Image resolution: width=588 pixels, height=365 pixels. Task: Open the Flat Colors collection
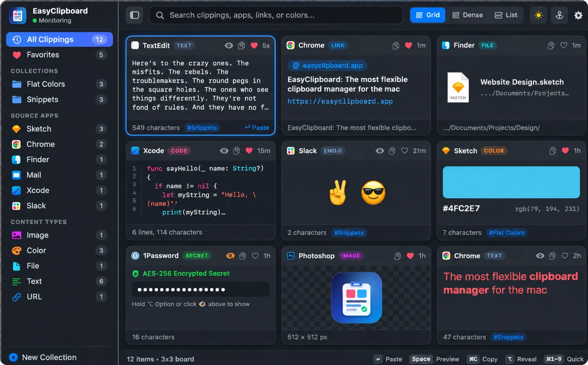pyautogui.click(x=60, y=84)
